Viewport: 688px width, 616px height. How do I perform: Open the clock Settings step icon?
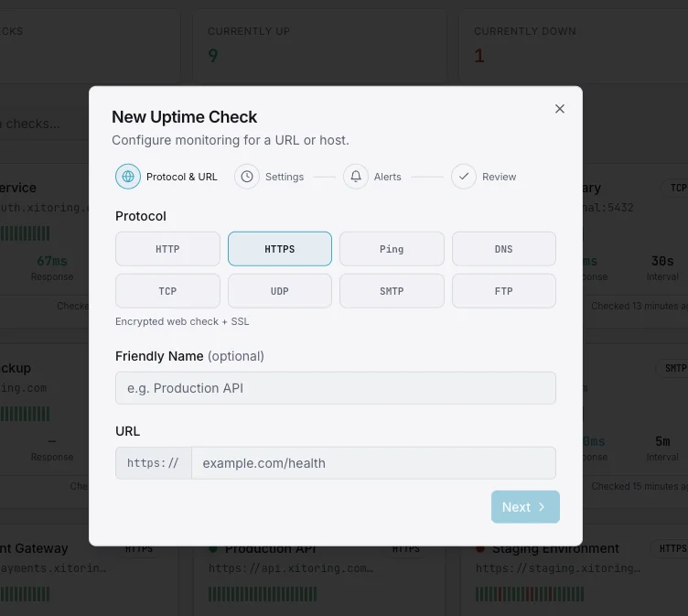[x=247, y=177]
